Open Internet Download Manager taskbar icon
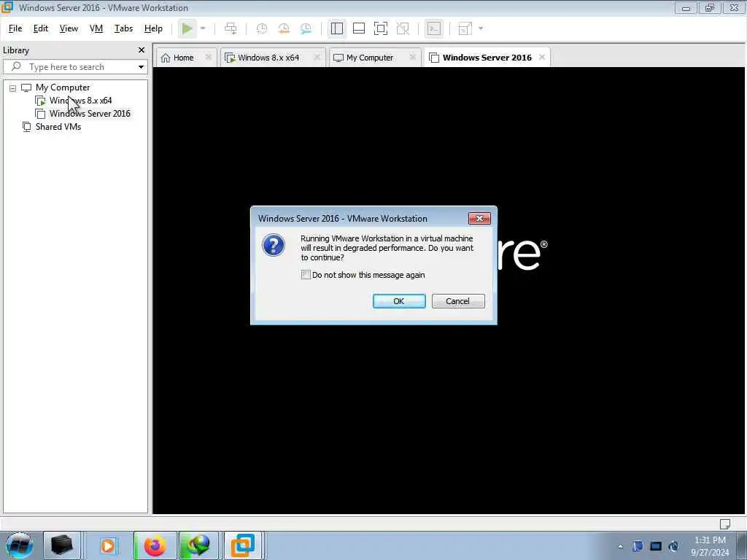Viewport: 747px width, 560px height. coord(198,545)
